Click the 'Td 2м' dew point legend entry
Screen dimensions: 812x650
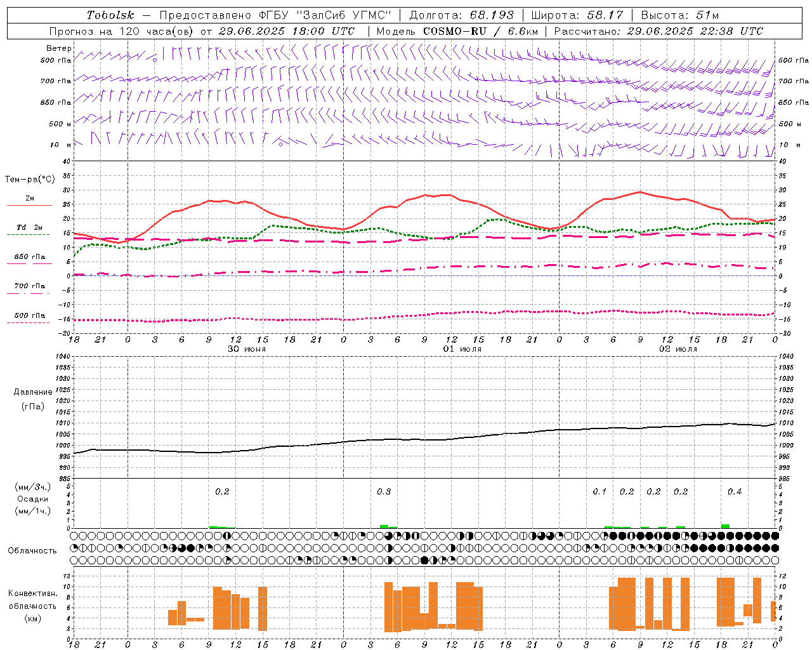pyautogui.click(x=29, y=227)
